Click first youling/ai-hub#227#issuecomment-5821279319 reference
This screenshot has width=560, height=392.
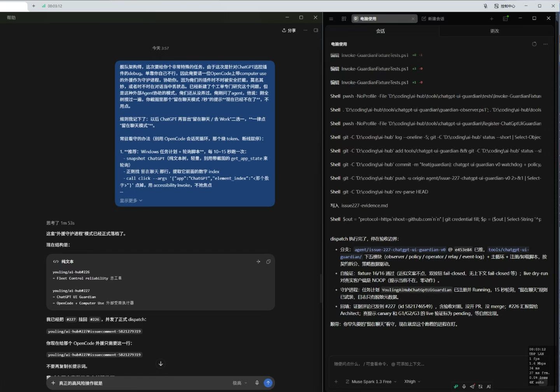tap(94, 331)
